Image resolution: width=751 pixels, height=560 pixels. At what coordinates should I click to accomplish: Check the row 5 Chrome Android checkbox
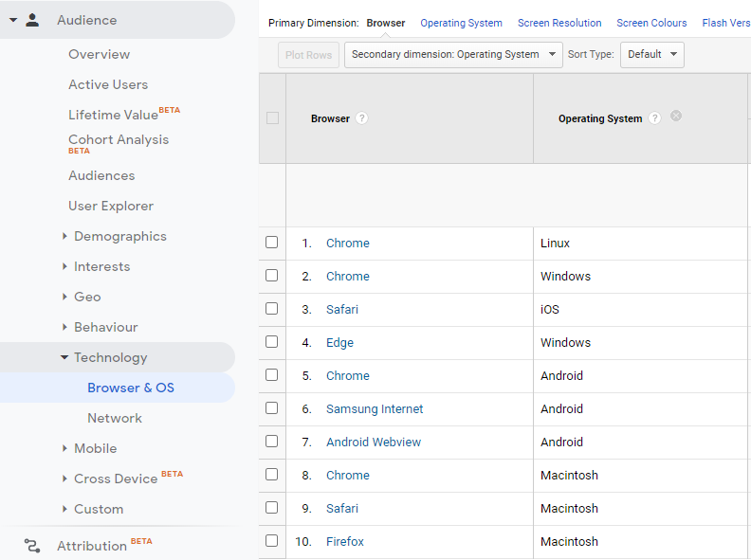pyautogui.click(x=271, y=375)
